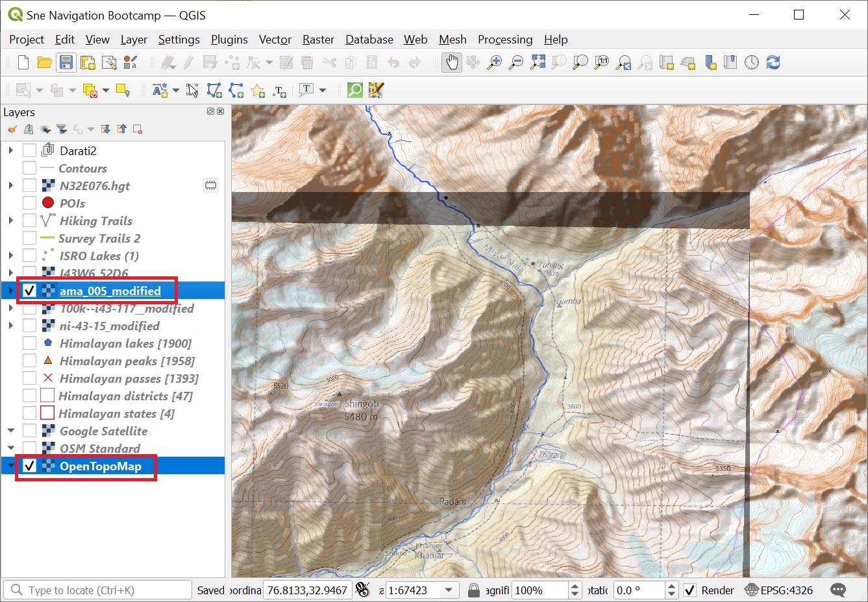Open the Vector menu
The image size is (868, 602).
coord(275,40)
